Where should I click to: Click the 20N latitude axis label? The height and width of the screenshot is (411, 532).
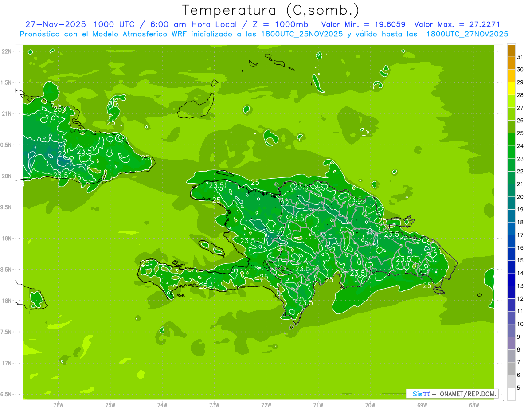pos(8,176)
